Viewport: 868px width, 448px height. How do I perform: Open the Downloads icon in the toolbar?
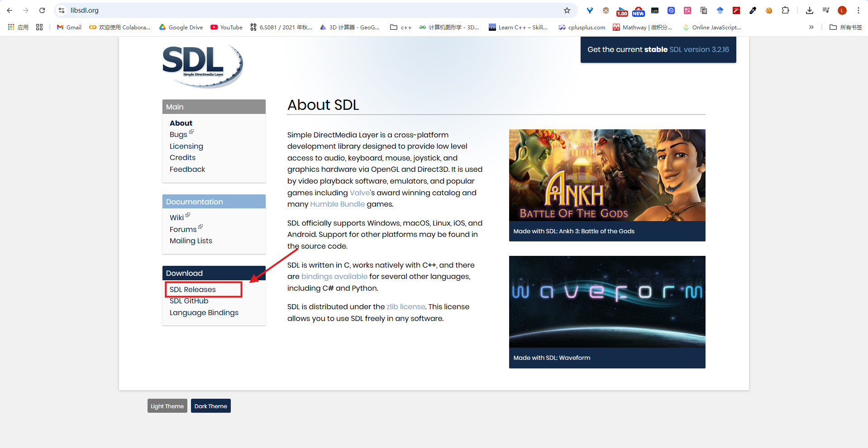(x=810, y=10)
